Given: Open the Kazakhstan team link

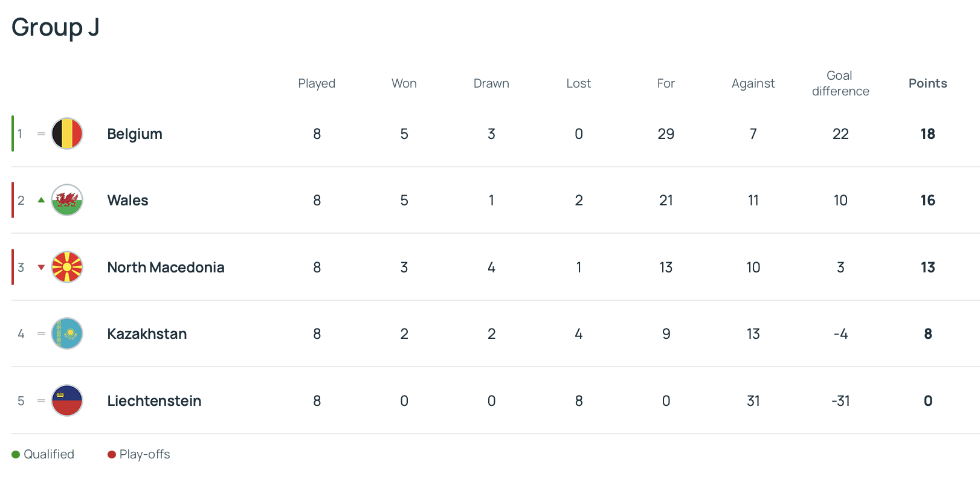Looking at the screenshot, I should (x=147, y=334).
